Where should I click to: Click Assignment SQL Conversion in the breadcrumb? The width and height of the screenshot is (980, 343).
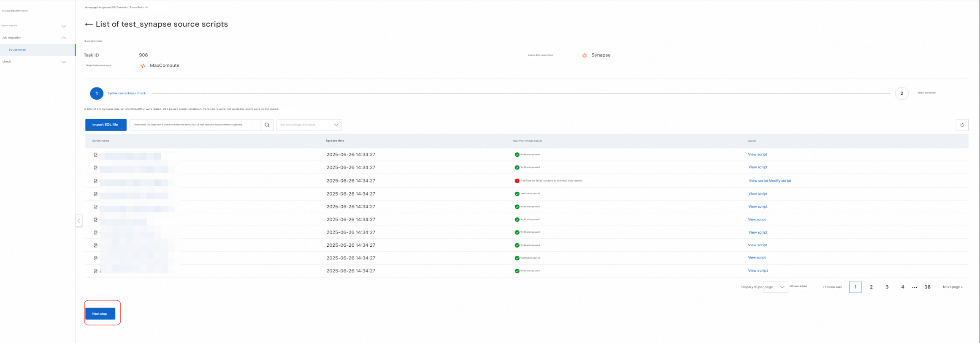click(x=113, y=8)
